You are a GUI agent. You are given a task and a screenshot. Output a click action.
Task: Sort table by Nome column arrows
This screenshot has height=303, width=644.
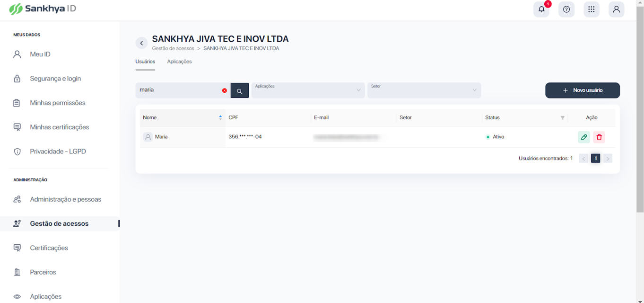point(220,117)
